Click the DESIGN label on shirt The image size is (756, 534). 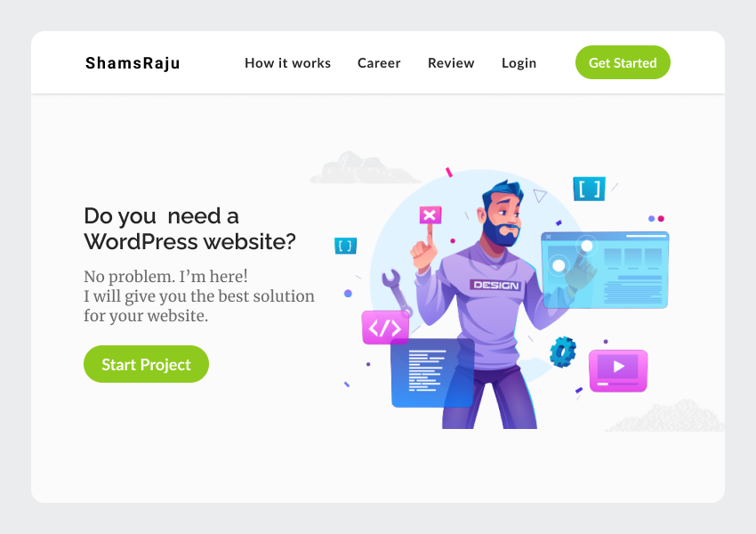(x=495, y=285)
